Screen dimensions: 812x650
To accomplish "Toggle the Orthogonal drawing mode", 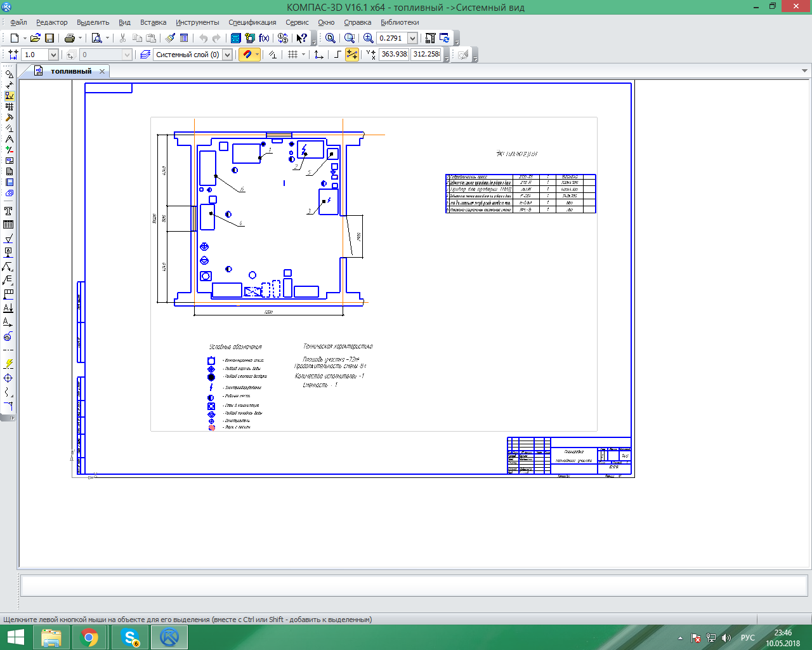I will pos(337,55).
